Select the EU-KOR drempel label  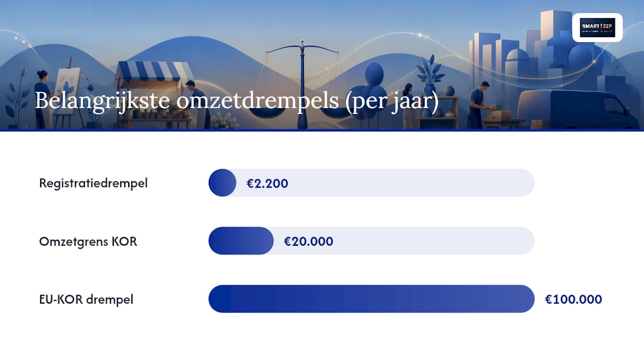(x=86, y=300)
